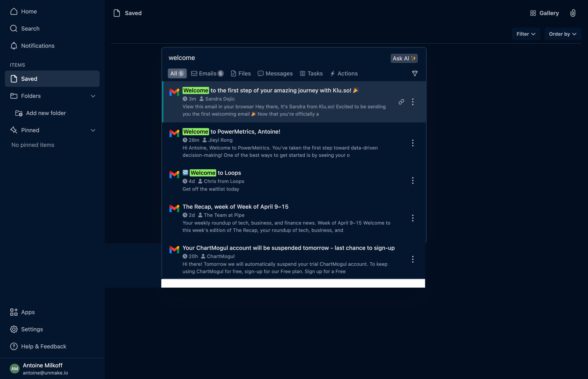The height and width of the screenshot is (379, 588).
Task: Open the Order by dropdown
Action: point(563,34)
